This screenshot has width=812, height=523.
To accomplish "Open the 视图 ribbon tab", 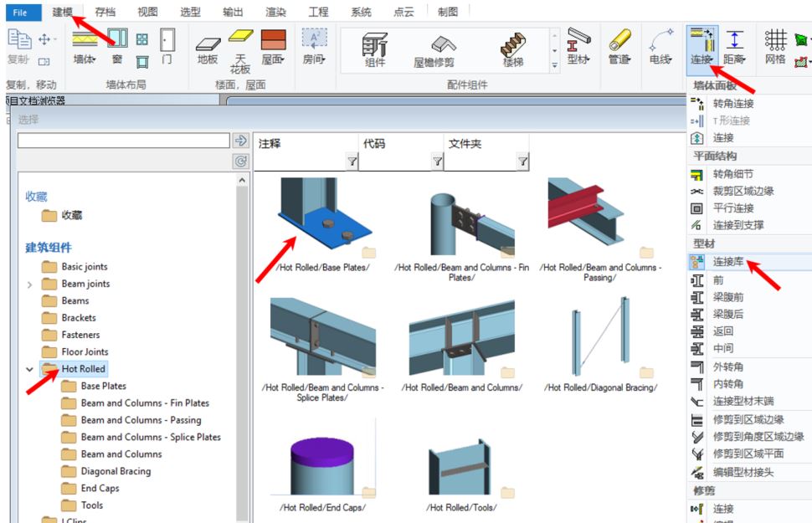I will (147, 12).
